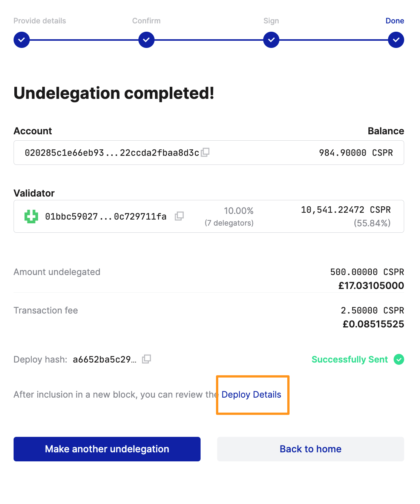Select the Confirm step label
The width and height of the screenshot is (420, 504).
click(x=146, y=21)
